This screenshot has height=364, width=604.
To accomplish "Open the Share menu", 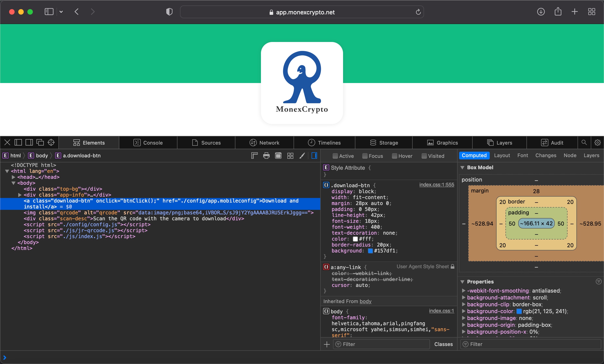I will [x=558, y=11].
